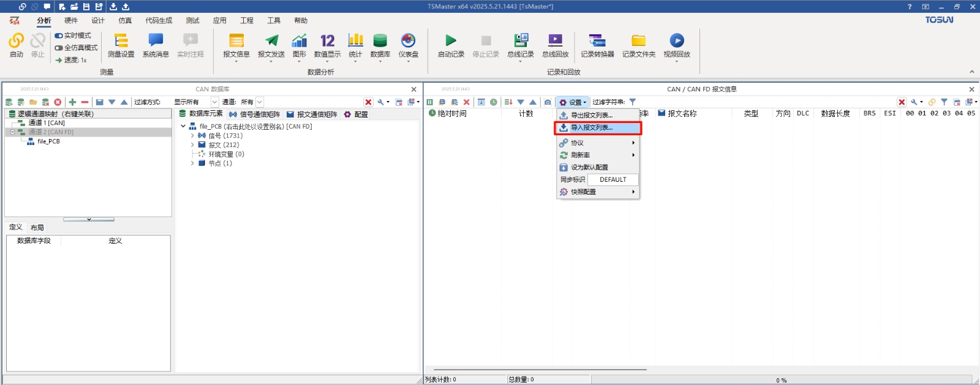Open the 信号通信矩阵 signal matrix tab

tap(254, 114)
